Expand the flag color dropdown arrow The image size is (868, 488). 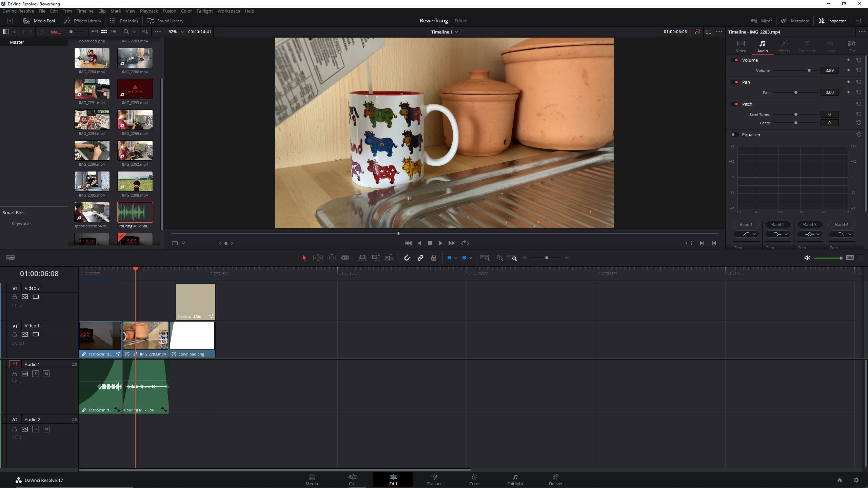tap(456, 258)
